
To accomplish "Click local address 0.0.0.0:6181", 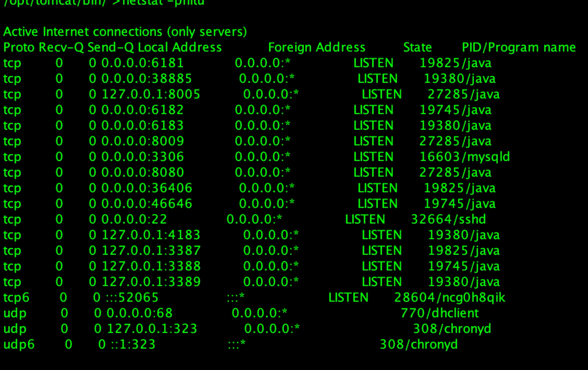I will click(x=142, y=63).
